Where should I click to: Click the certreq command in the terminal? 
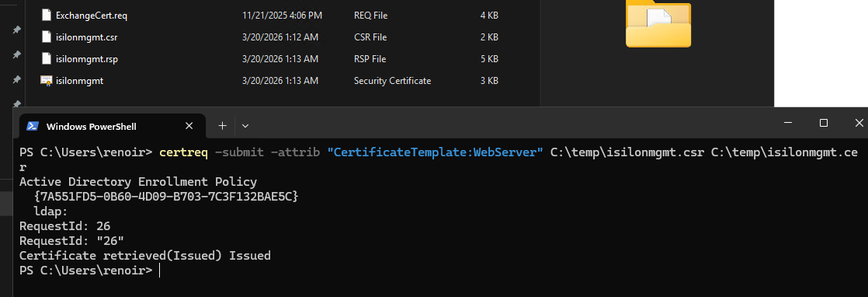(183, 153)
